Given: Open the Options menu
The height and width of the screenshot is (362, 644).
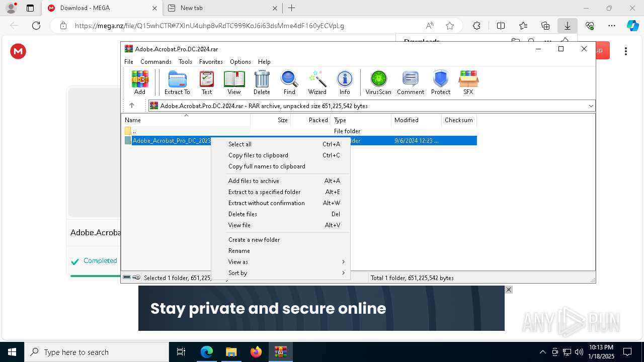Looking at the screenshot, I should pyautogui.click(x=240, y=61).
